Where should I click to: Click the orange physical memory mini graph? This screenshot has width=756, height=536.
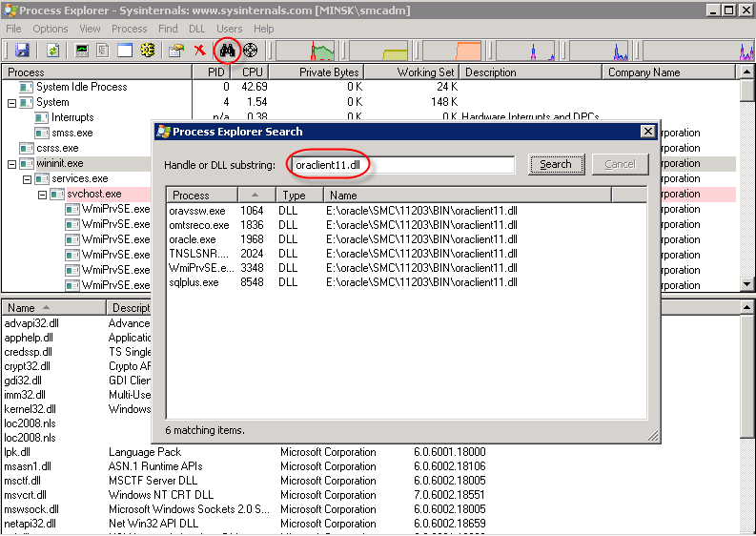[452, 51]
